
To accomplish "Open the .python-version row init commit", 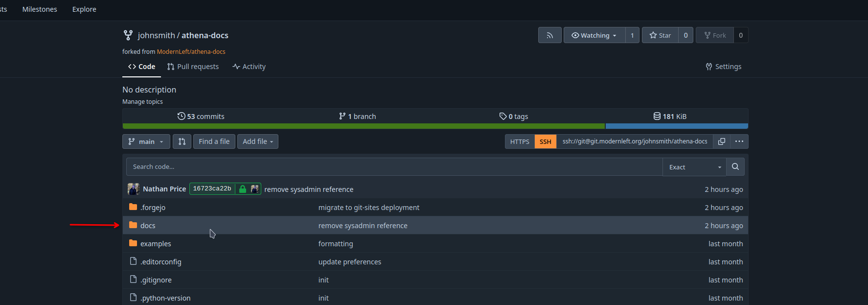I will coord(323,298).
